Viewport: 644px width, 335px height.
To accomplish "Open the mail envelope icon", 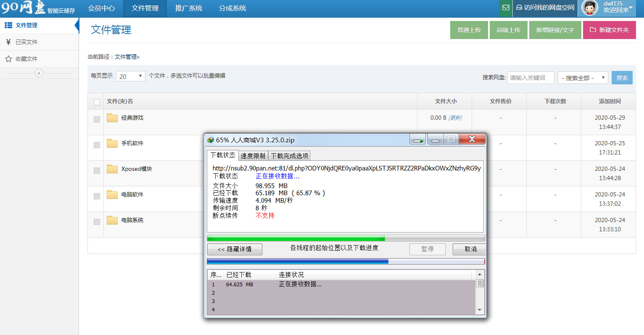I will (x=506, y=8).
